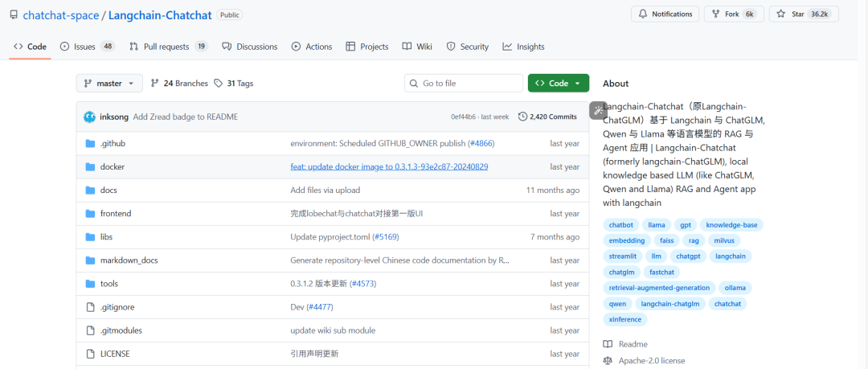The height and width of the screenshot is (369, 868).
Task: Open the .github folder icon
Action: [91, 143]
